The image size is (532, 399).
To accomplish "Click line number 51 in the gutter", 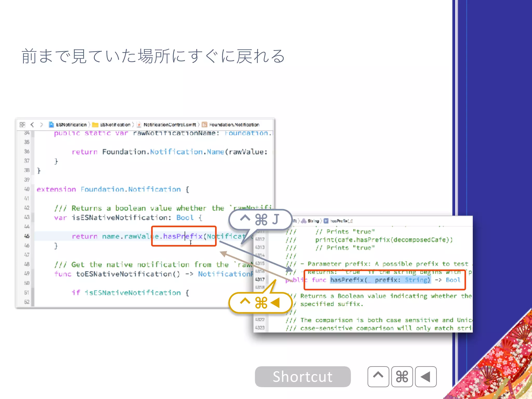I will click(27, 292).
